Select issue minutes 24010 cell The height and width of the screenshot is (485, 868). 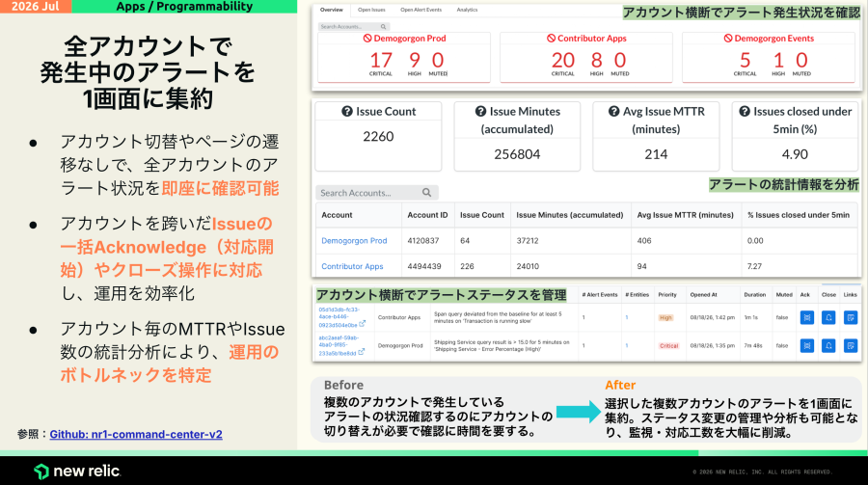528,266
